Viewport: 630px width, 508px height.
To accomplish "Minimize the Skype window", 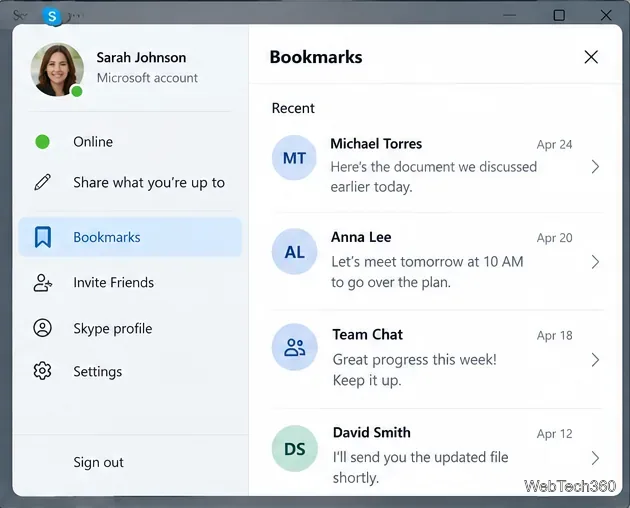I will click(509, 15).
